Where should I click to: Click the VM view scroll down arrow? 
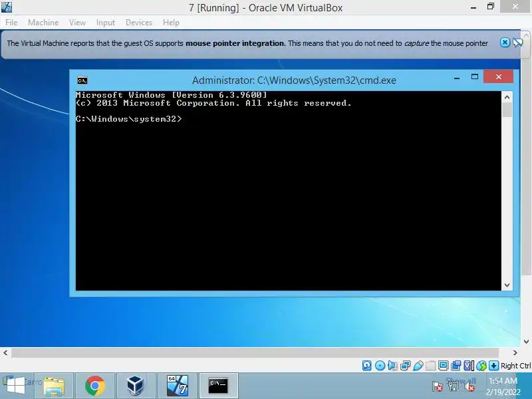pos(526,342)
